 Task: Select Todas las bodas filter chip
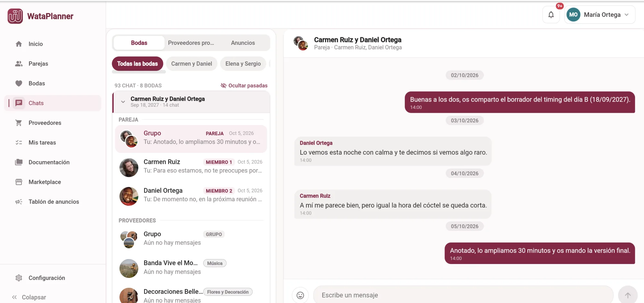click(x=137, y=64)
